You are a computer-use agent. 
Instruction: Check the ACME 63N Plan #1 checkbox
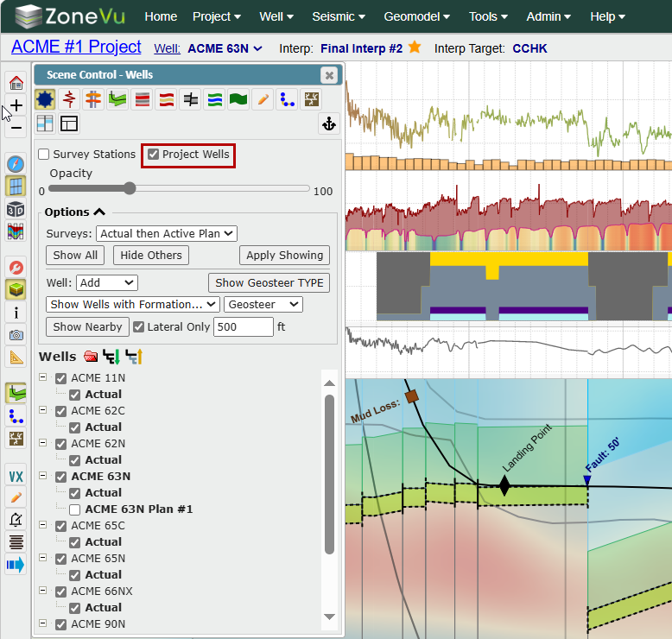pyautogui.click(x=74, y=509)
